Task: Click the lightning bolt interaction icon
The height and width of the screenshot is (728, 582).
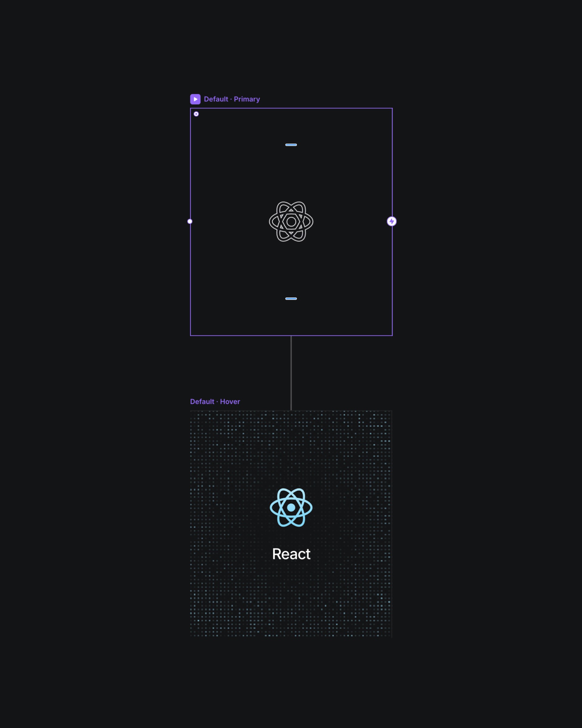Action: [x=391, y=222]
